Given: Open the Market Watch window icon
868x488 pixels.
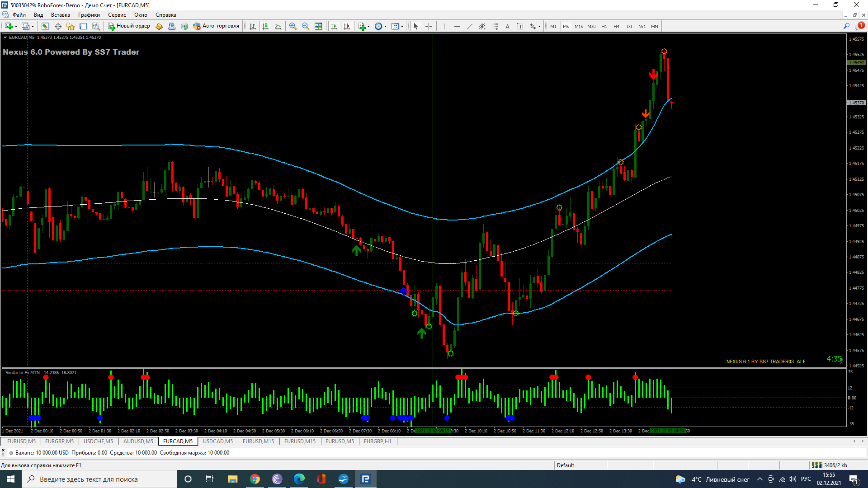Looking at the screenshot, I should [45, 26].
